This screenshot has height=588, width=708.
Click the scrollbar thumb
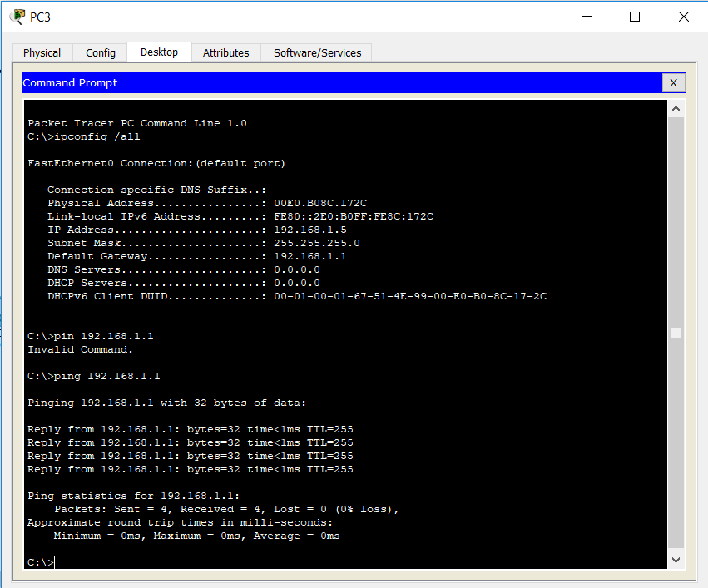676,332
